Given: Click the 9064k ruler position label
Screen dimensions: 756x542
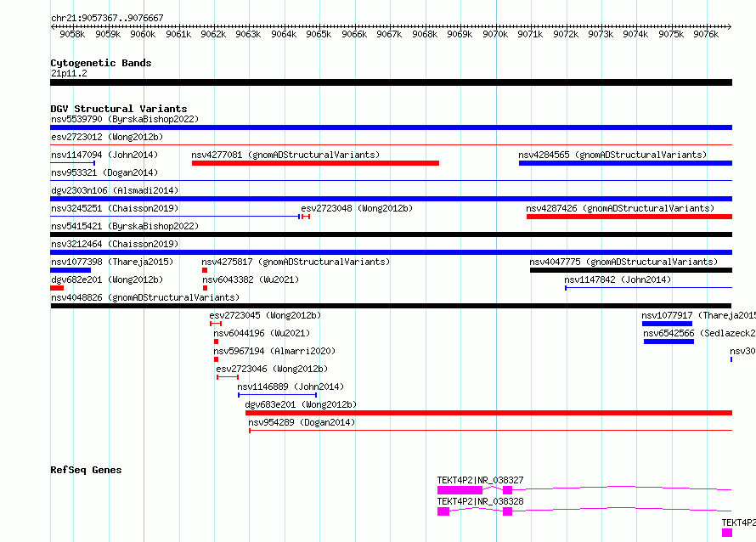Looking at the screenshot, I should pyautogui.click(x=284, y=34).
